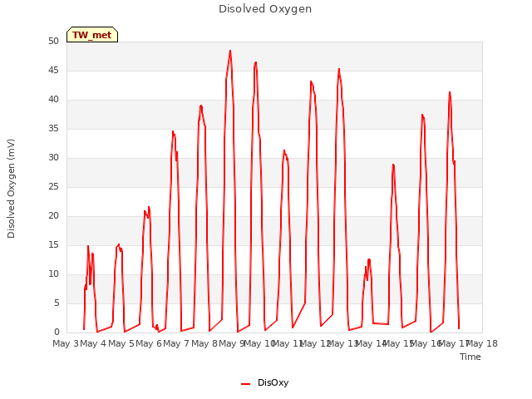
Task: Click the 30 y-axis tick label
Action: (53, 158)
